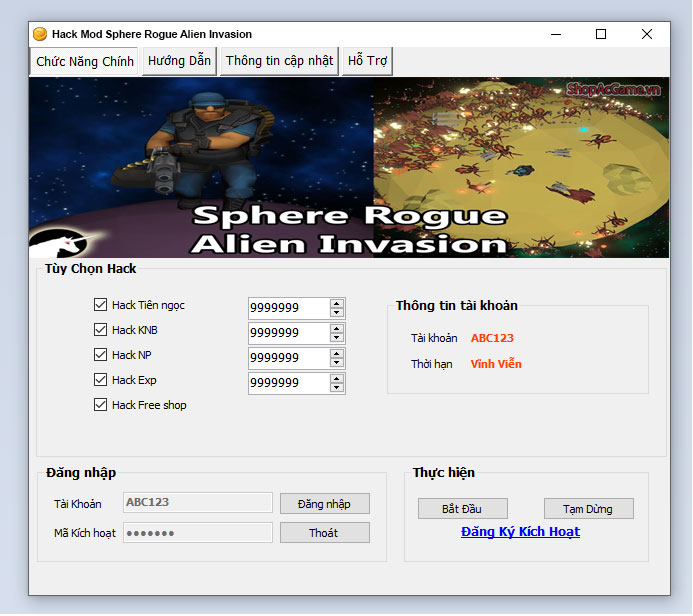
Task: Uncheck the Hack Tiên ngọc checkbox
Action: 100,305
